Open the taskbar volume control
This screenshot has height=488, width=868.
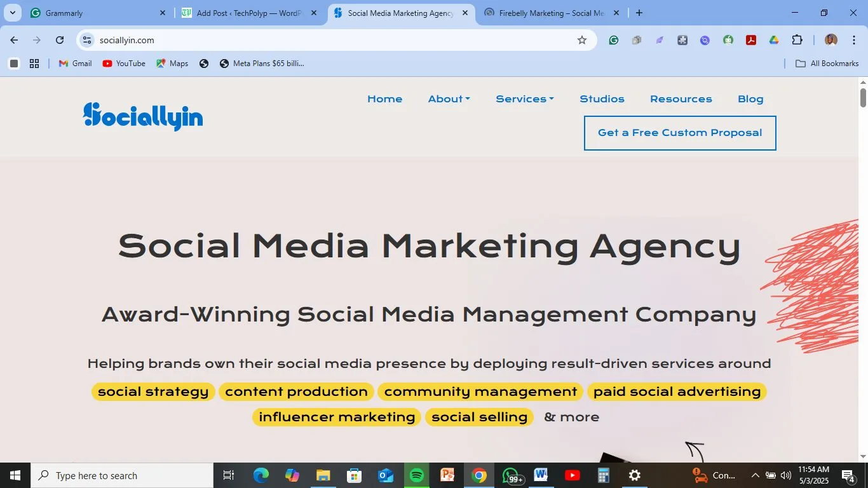coord(786,475)
